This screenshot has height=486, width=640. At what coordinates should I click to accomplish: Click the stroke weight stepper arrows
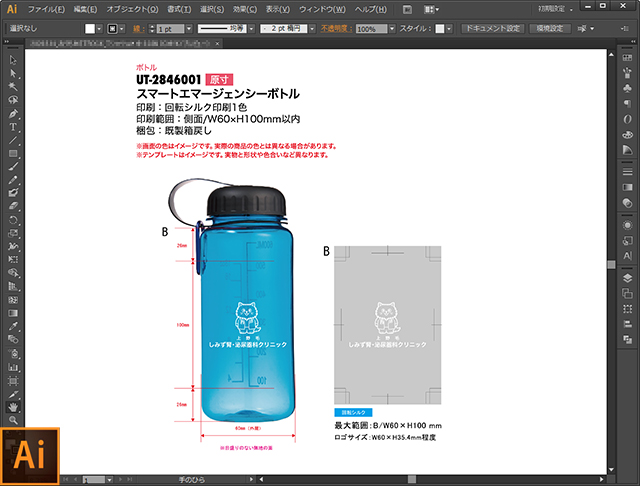pos(152,29)
